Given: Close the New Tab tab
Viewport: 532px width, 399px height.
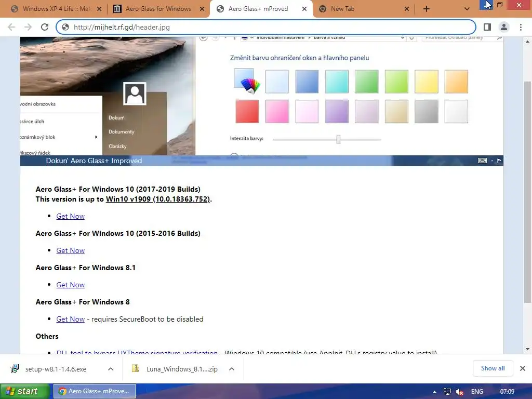Looking at the screenshot, I should click(407, 9).
